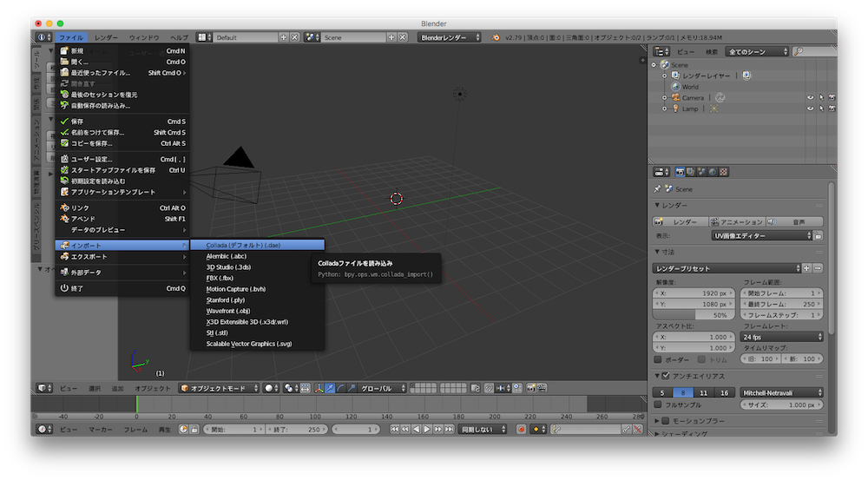Image resolution: width=868 pixels, height=480 pixels.
Task: Click the outliner search field
Action: (817, 52)
